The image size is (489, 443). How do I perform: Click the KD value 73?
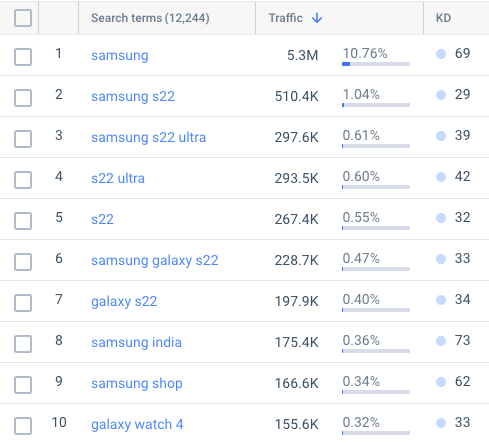click(x=463, y=340)
